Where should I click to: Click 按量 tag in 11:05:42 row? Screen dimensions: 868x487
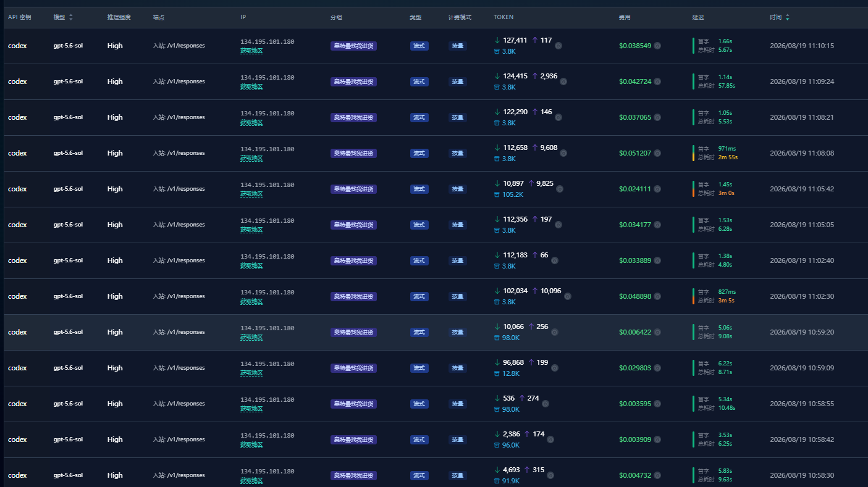457,189
